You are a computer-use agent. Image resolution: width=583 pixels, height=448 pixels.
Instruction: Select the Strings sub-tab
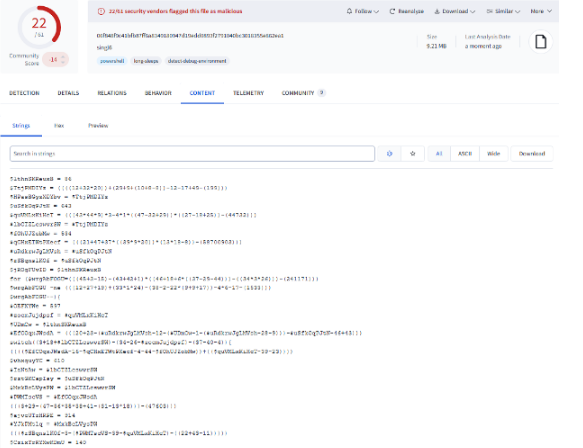(x=21, y=126)
